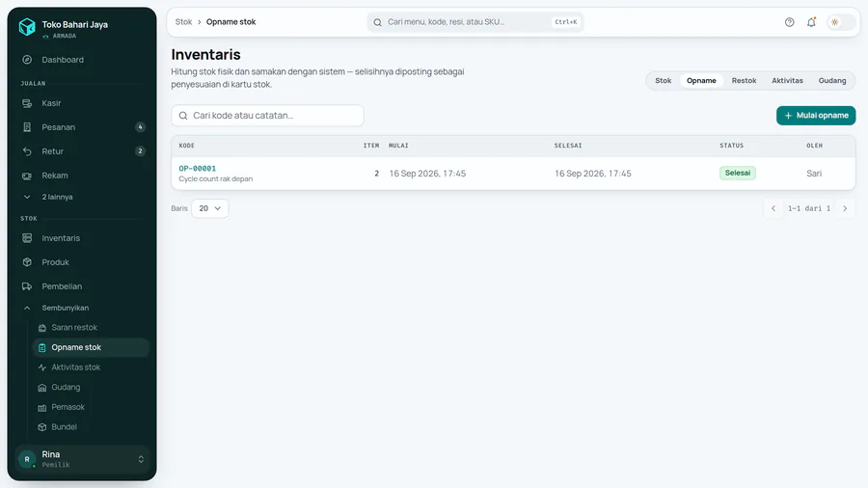Go to the next page arrow
Screen dimensions: 868x488
[845, 208]
